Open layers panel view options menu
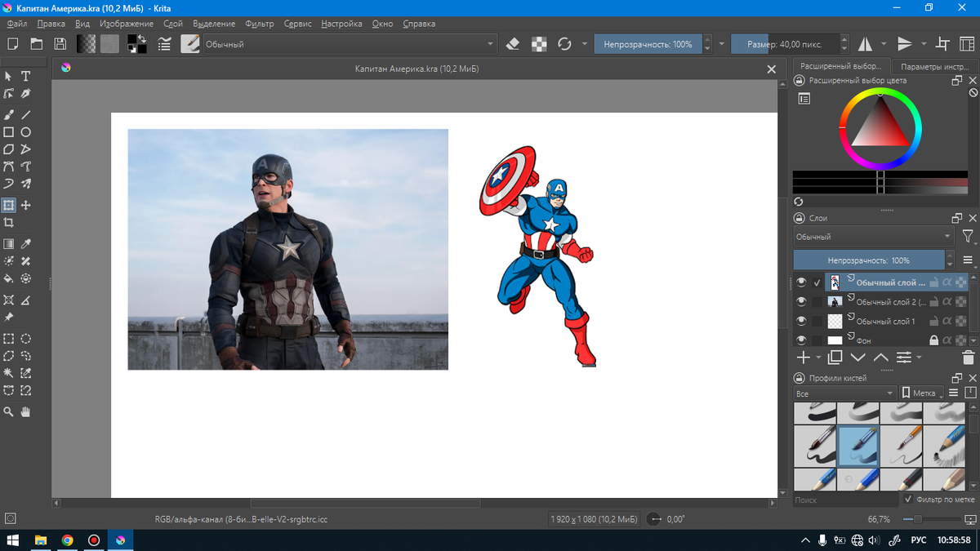Screen dimensions: 980x551 [968, 260]
